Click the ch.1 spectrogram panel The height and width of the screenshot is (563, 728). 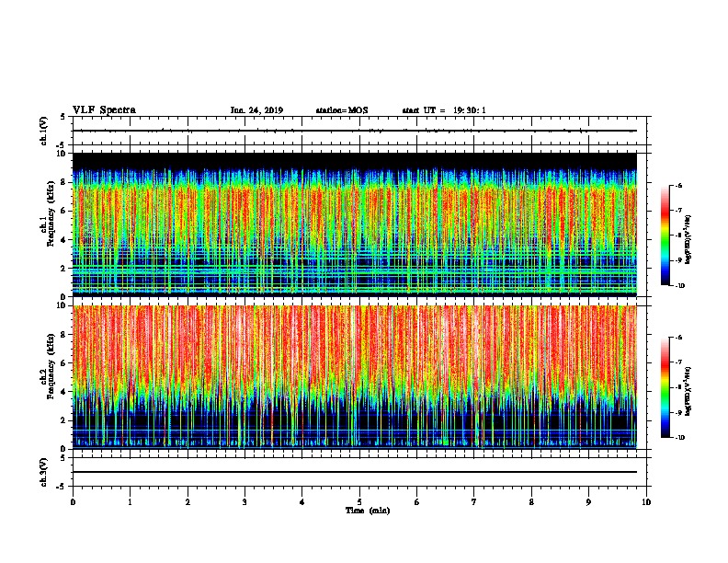pyautogui.click(x=355, y=224)
